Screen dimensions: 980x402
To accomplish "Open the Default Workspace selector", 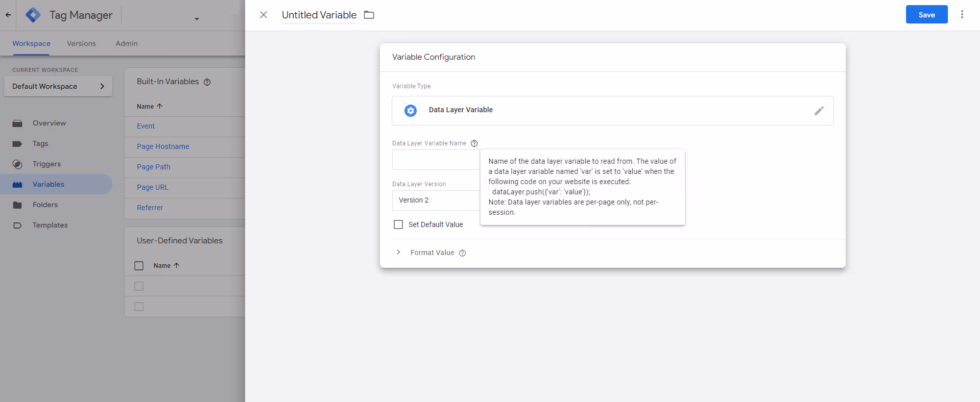I will 58,86.
